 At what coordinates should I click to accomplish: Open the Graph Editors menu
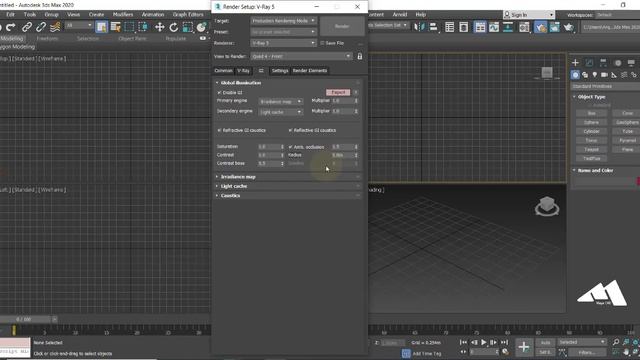(188, 14)
